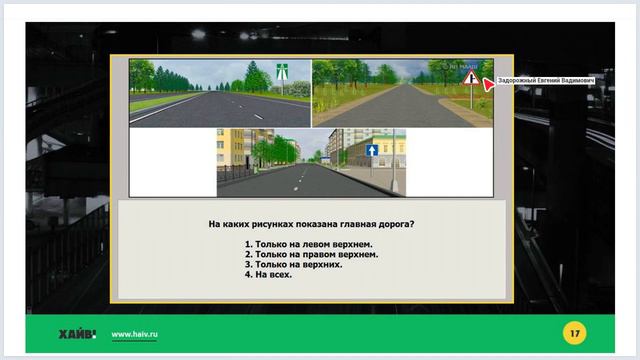Select answer 1 'Только на левом верхнем'
640x360 pixels.
(309, 244)
